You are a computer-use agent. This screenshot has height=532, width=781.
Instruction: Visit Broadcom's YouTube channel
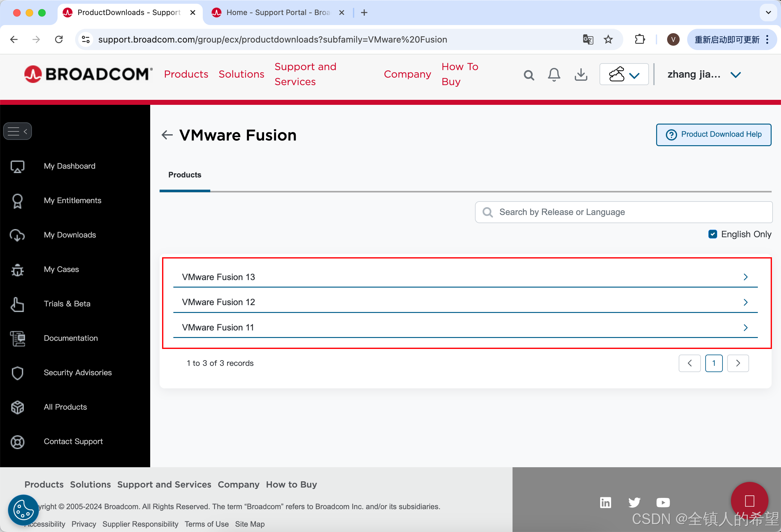(663, 502)
